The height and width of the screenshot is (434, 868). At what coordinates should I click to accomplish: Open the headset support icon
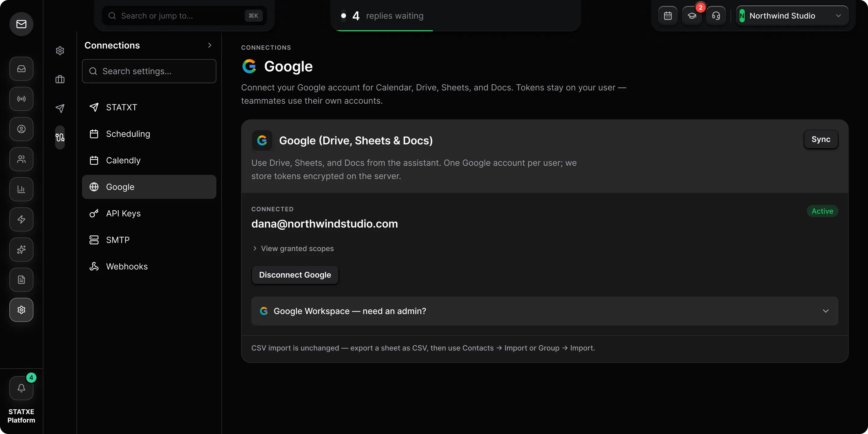click(x=716, y=16)
